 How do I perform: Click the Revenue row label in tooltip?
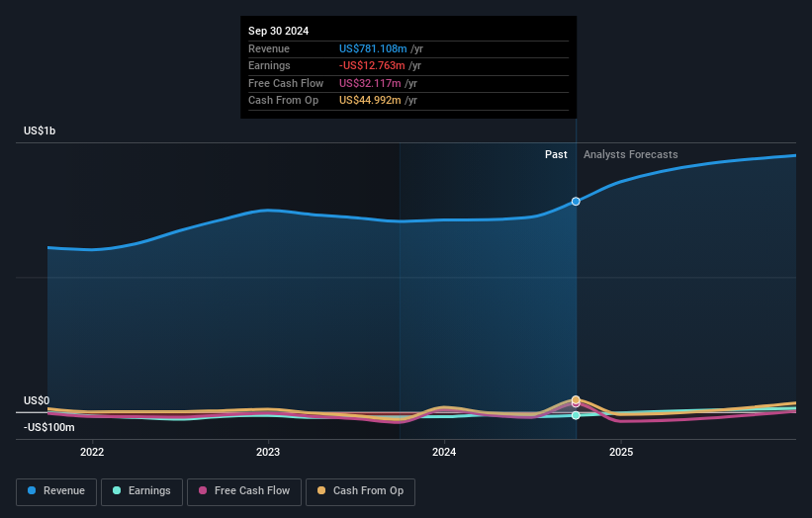pos(269,48)
